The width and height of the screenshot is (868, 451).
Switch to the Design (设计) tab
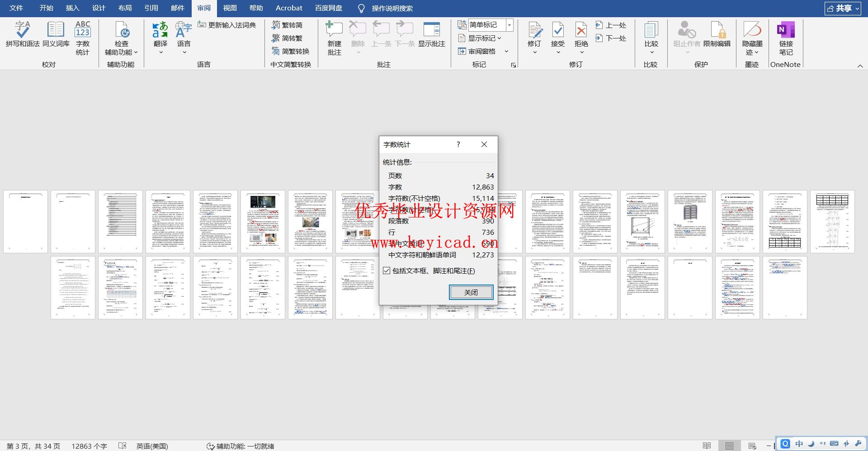click(99, 8)
